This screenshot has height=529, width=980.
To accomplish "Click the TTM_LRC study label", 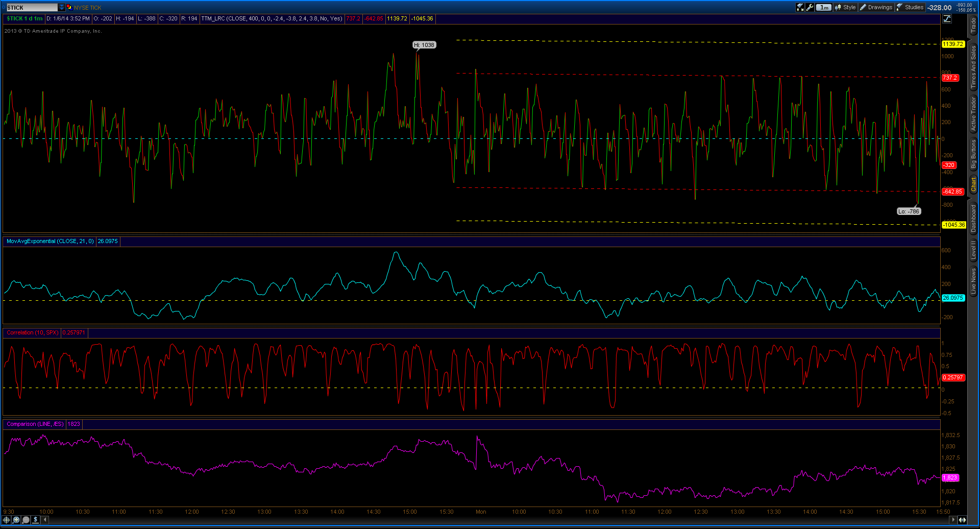I will 272,18.
